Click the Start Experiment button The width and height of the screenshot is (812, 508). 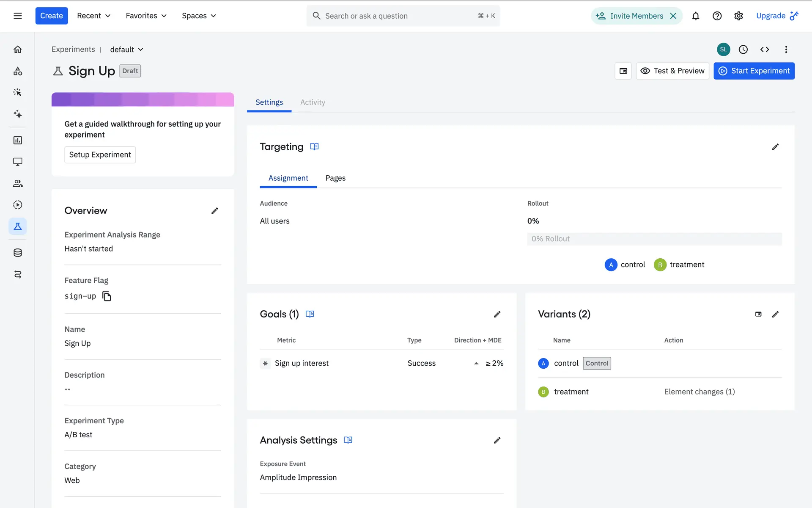(754, 71)
